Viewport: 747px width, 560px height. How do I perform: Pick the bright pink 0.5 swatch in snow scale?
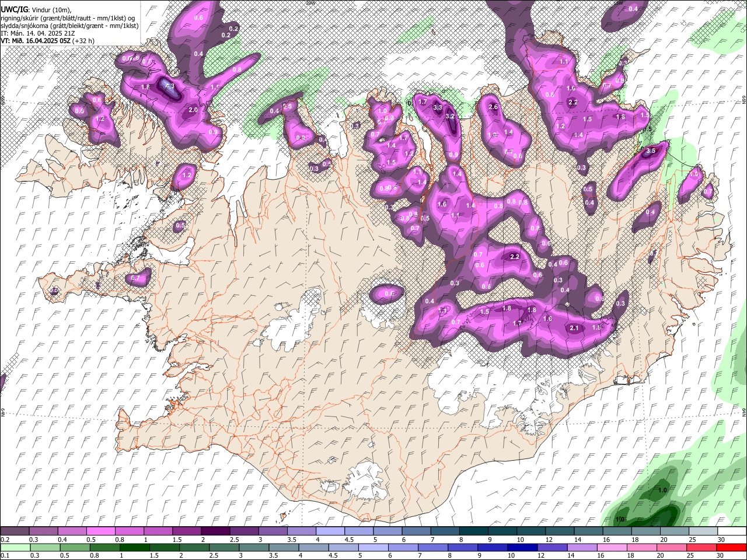click(100, 531)
